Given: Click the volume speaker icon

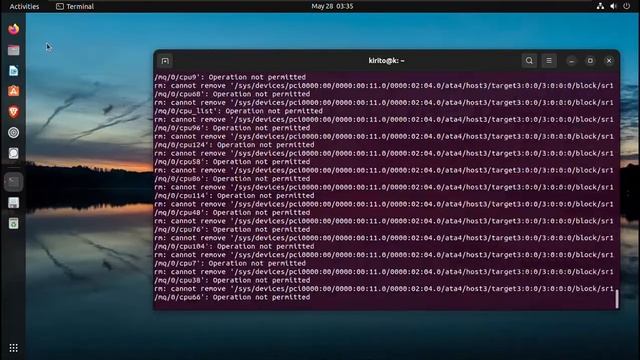Looking at the screenshot, I should pos(613,6).
